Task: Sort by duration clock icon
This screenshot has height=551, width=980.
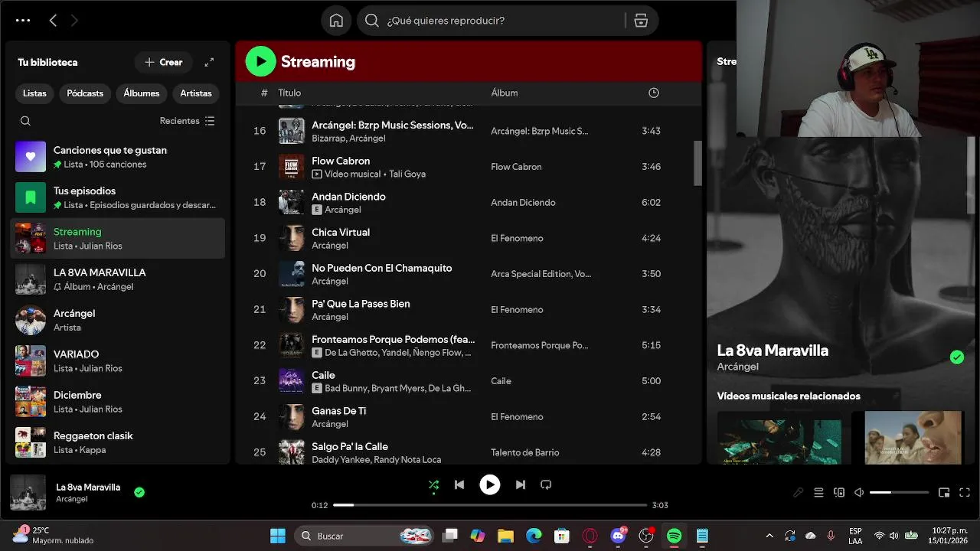Action: click(653, 93)
